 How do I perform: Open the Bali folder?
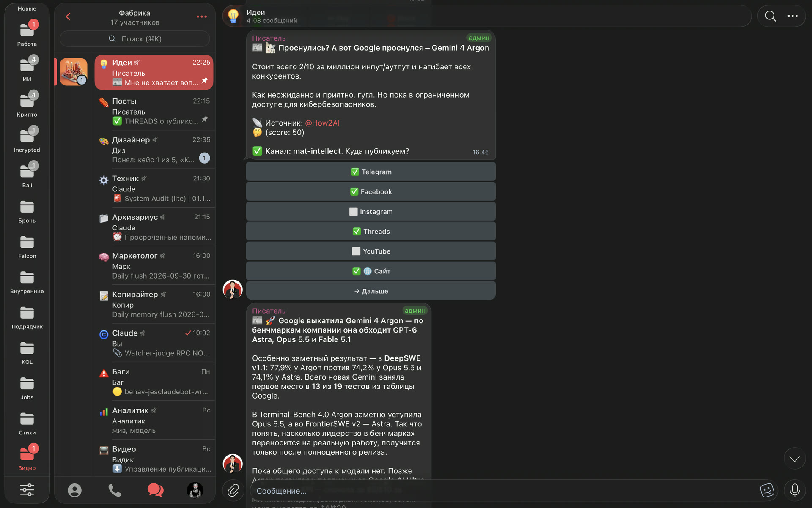point(27,175)
